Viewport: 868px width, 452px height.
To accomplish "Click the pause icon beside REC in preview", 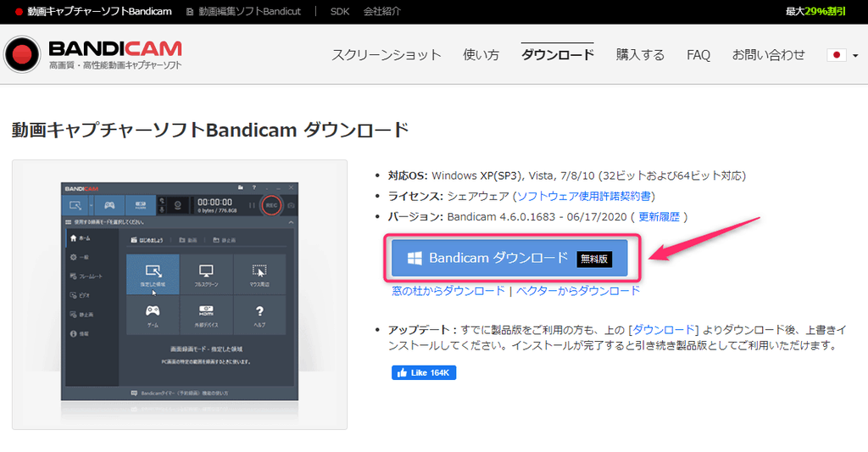I will click(252, 205).
